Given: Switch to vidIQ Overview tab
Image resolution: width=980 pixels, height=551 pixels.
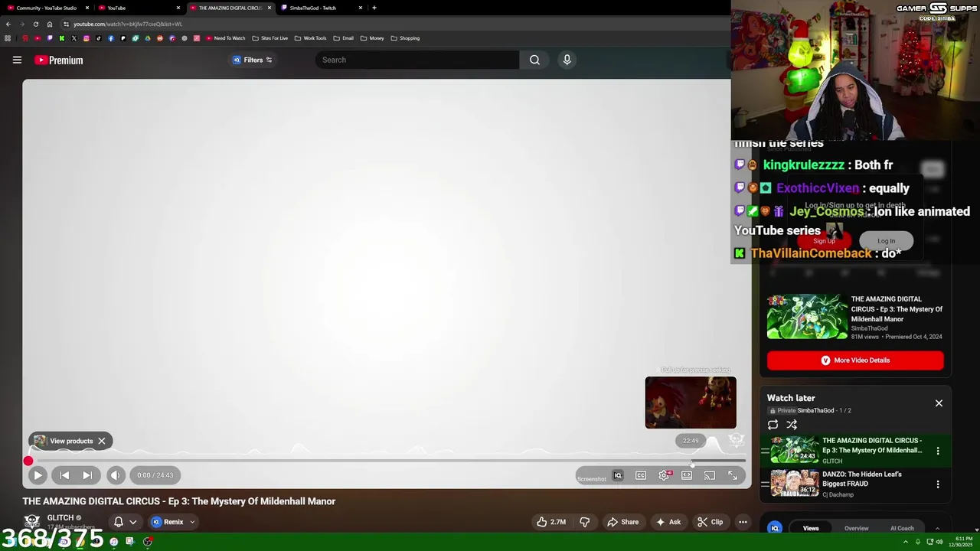Looking at the screenshot, I should tap(856, 528).
